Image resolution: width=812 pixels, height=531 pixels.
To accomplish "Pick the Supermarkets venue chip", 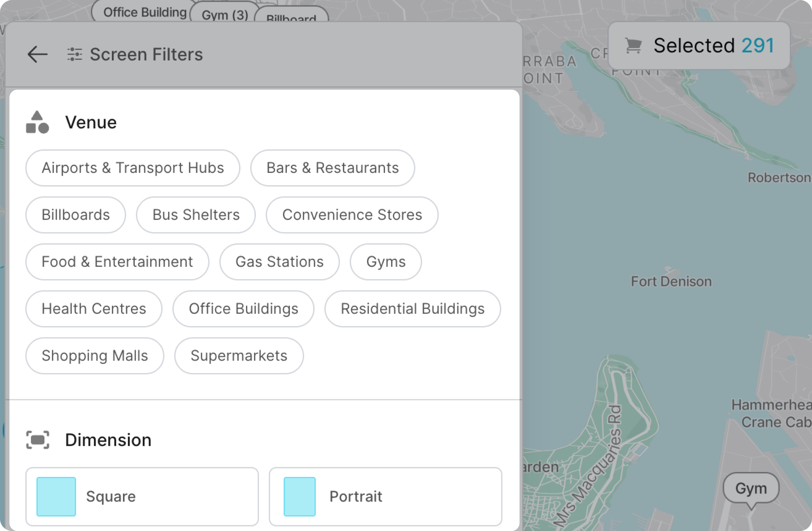I will (239, 356).
